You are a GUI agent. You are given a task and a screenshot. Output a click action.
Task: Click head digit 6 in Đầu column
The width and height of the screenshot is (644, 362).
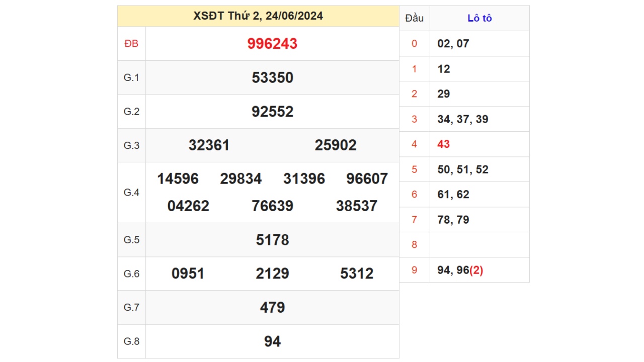tap(415, 195)
